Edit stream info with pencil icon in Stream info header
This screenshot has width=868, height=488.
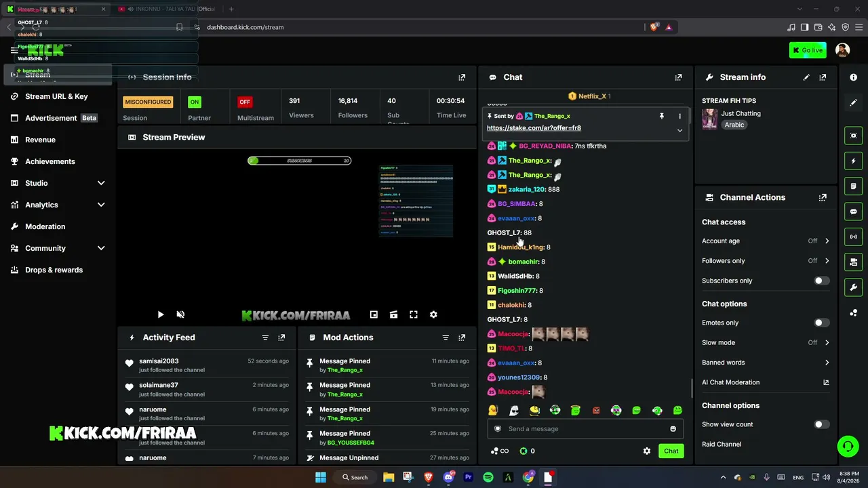coord(806,77)
